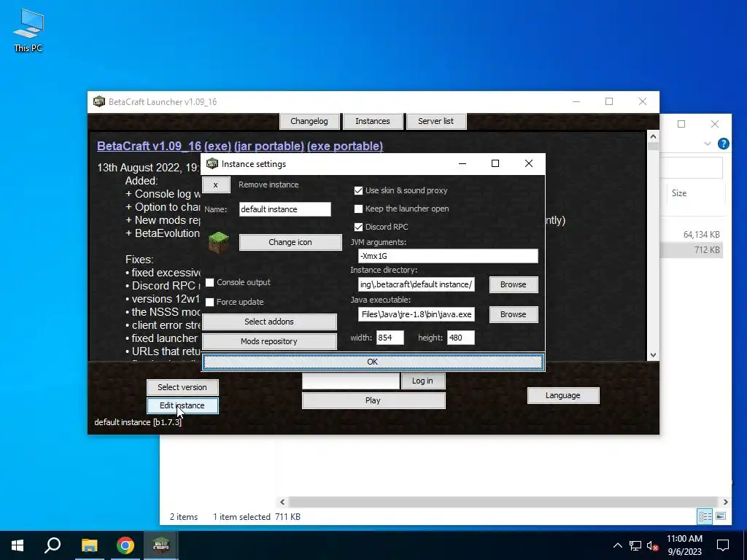This screenshot has width=747, height=560.
Task: Click Explorer horizontal scrollbar right arrow
Action: click(726, 502)
